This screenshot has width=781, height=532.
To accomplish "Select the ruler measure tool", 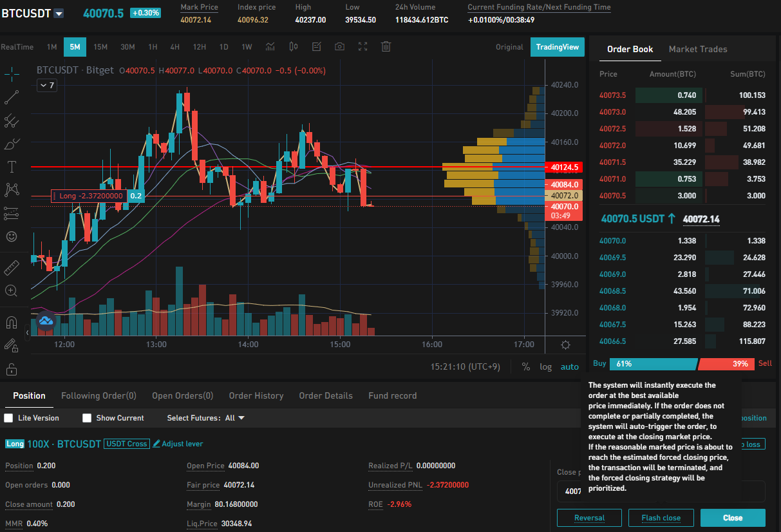I will click(x=12, y=267).
